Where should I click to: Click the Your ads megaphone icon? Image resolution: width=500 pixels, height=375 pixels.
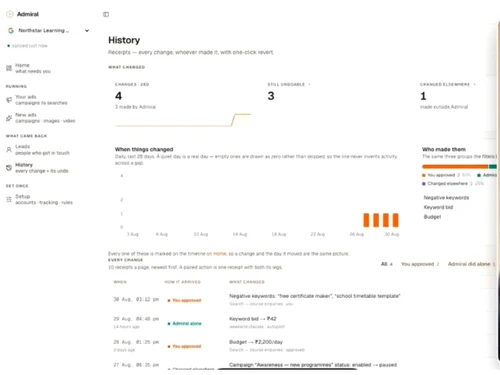click(x=9, y=100)
